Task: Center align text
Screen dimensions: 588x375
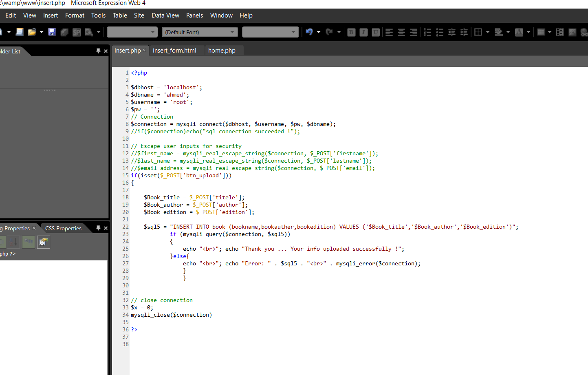Action: (x=401, y=32)
